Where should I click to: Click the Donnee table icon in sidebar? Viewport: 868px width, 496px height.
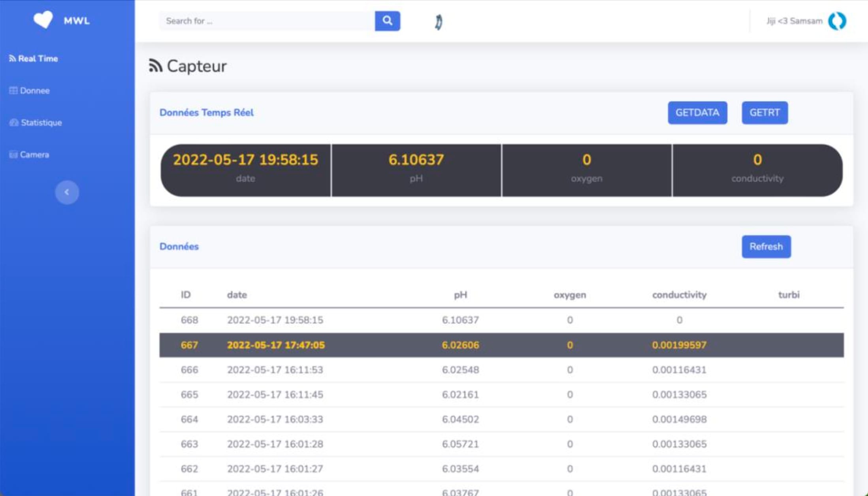point(13,91)
